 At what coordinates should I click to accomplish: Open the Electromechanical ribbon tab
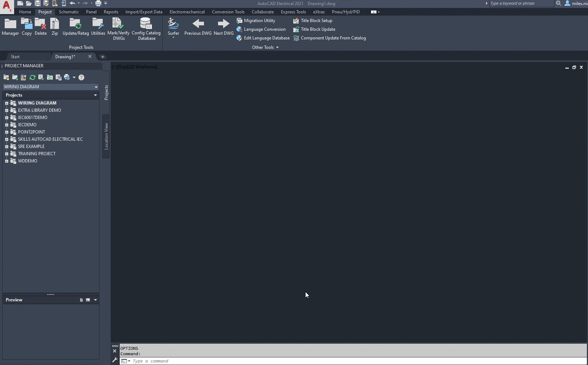pyautogui.click(x=187, y=12)
